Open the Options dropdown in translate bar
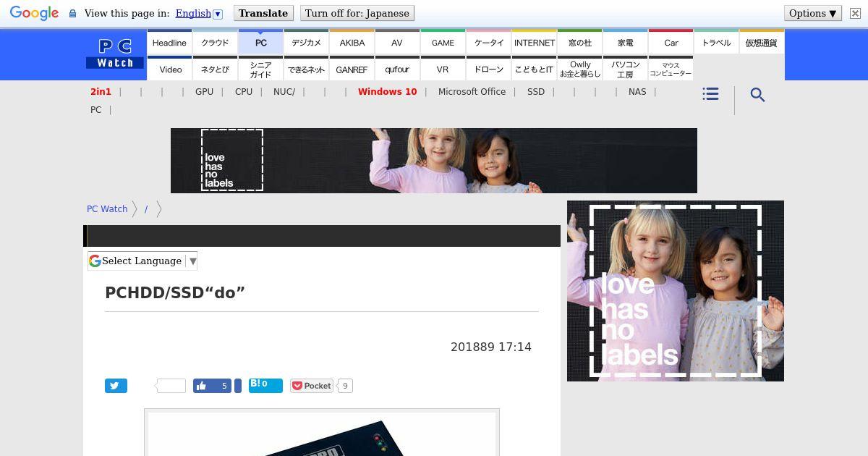 coord(812,13)
